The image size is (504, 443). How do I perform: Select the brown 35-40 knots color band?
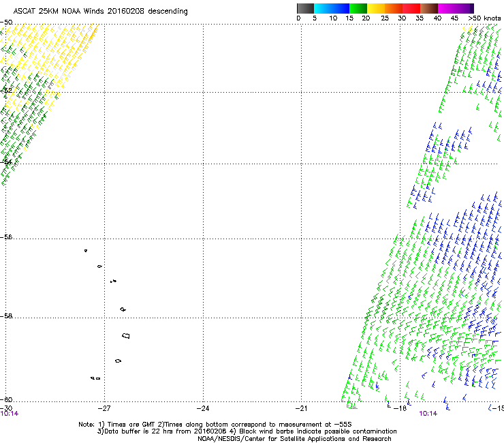429,8
